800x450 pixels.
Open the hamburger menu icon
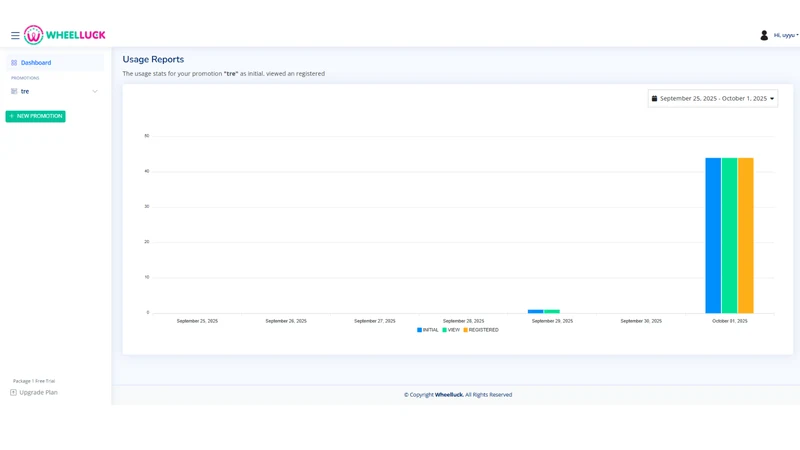click(x=15, y=35)
